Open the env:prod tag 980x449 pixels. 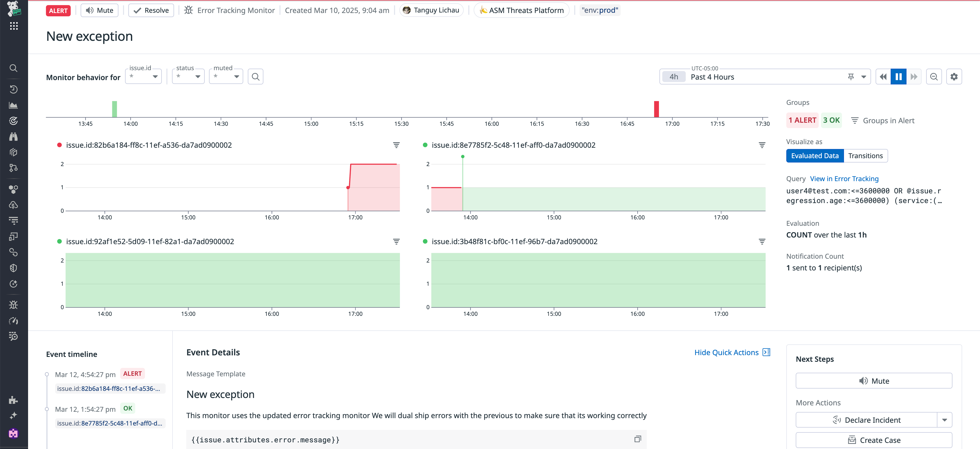click(x=599, y=10)
